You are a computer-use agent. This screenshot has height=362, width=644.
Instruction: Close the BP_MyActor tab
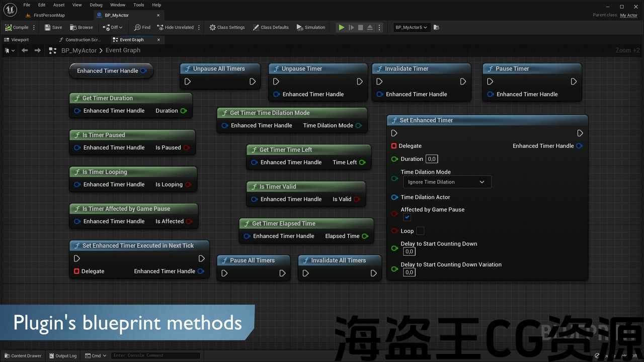tap(157, 16)
